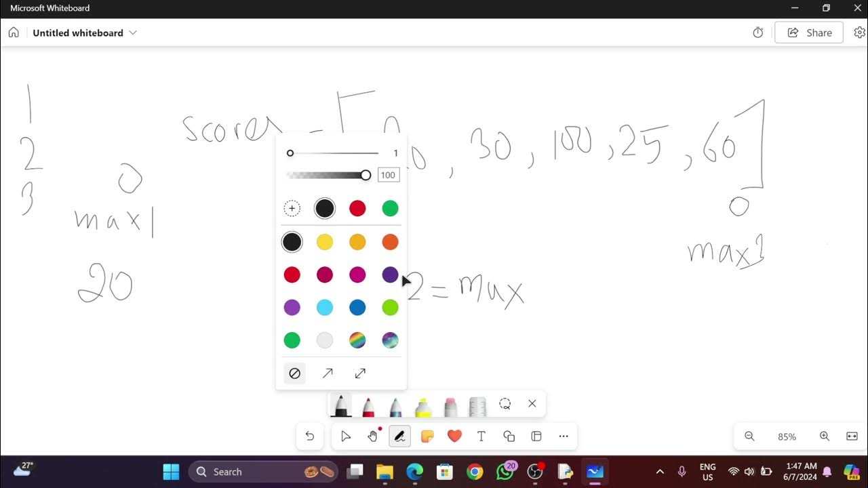The height and width of the screenshot is (488, 868).
Task: Click the home icon
Action: (14, 33)
